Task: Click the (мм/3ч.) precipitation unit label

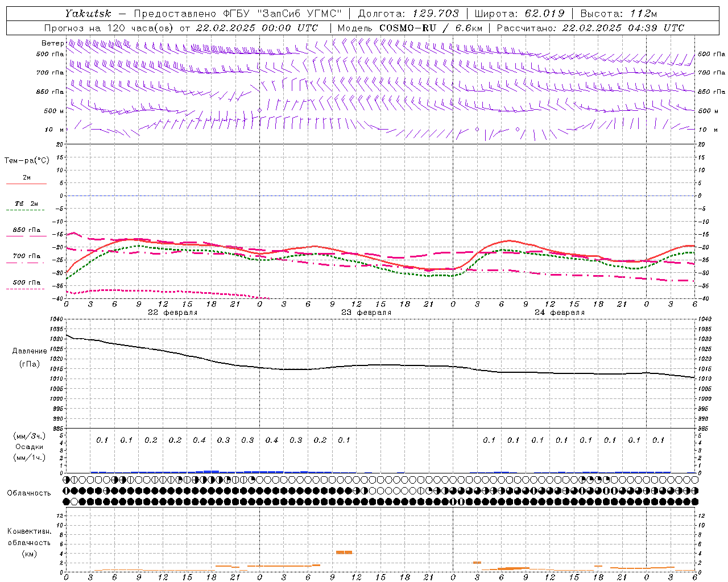Action: 29,436
